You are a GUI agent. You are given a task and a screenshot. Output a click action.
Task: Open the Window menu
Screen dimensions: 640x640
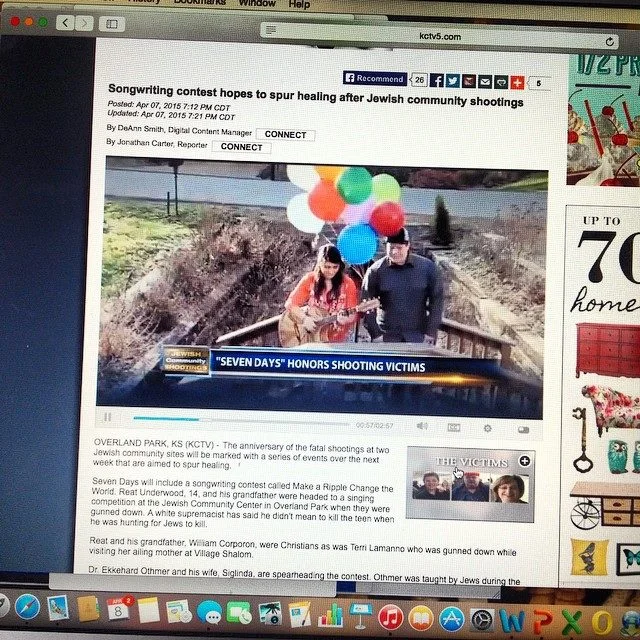pyautogui.click(x=257, y=3)
